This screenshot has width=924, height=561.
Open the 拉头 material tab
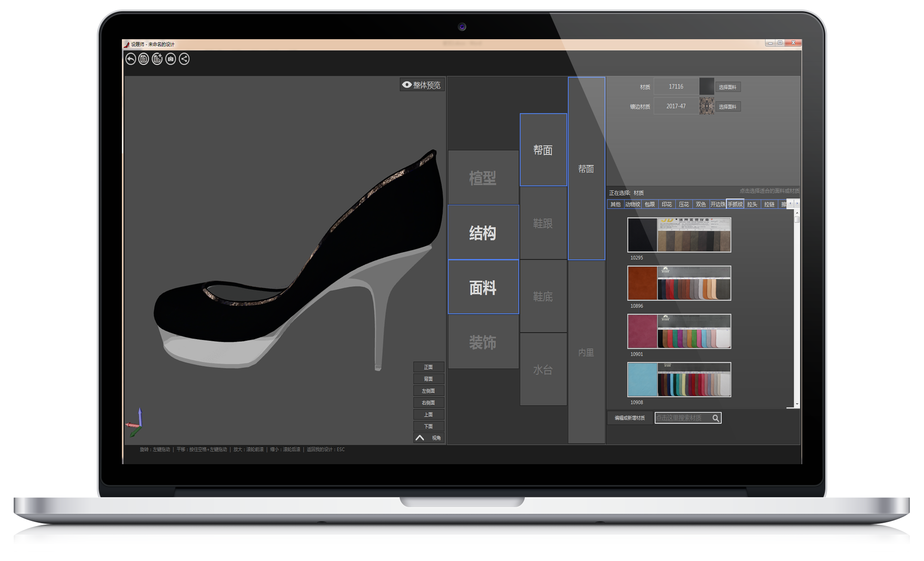click(752, 204)
